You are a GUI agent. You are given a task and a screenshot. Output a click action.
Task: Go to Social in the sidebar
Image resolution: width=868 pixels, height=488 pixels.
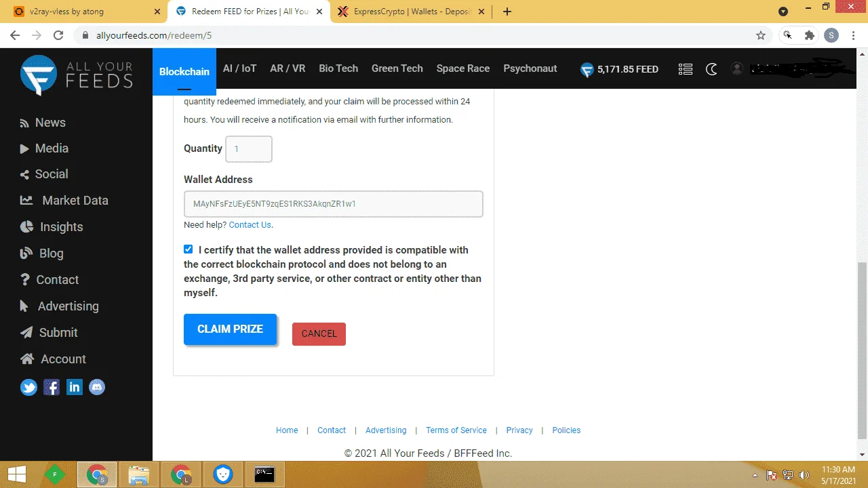click(44, 174)
